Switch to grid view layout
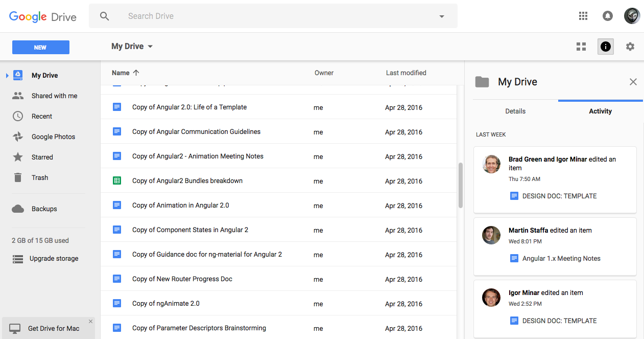The width and height of the screenshot is (644, 339). tap(581, 47)
